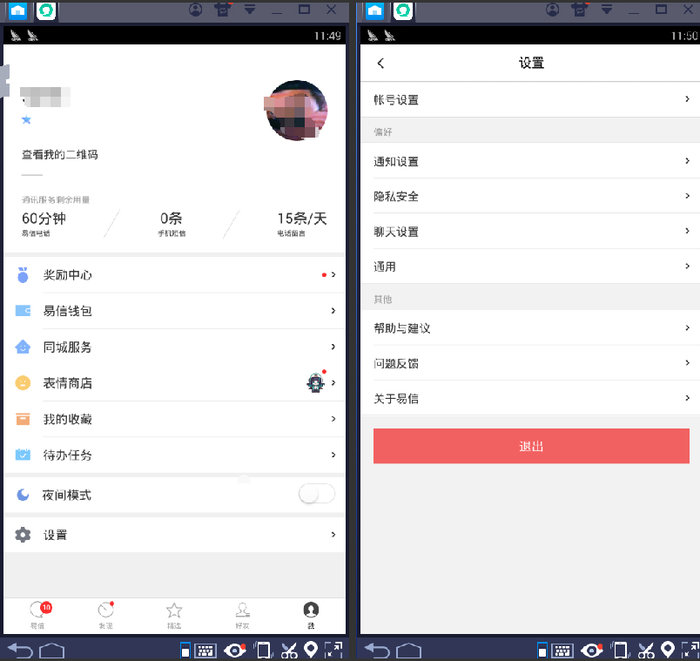This screenshot has height=661, width=700.
Task: Open the 奖励中心 row label
Action: coord(67,275)
